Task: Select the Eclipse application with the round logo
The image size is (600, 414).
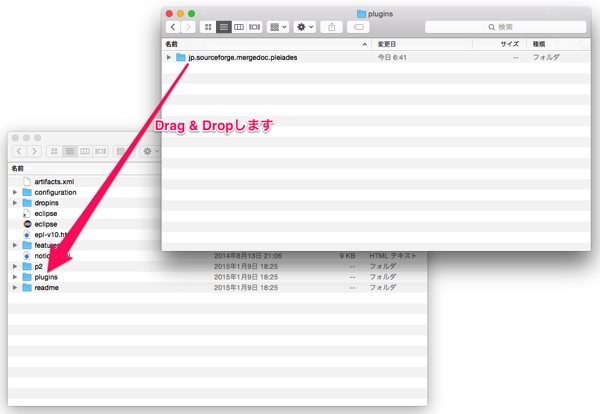Action: tap(46, 225)
